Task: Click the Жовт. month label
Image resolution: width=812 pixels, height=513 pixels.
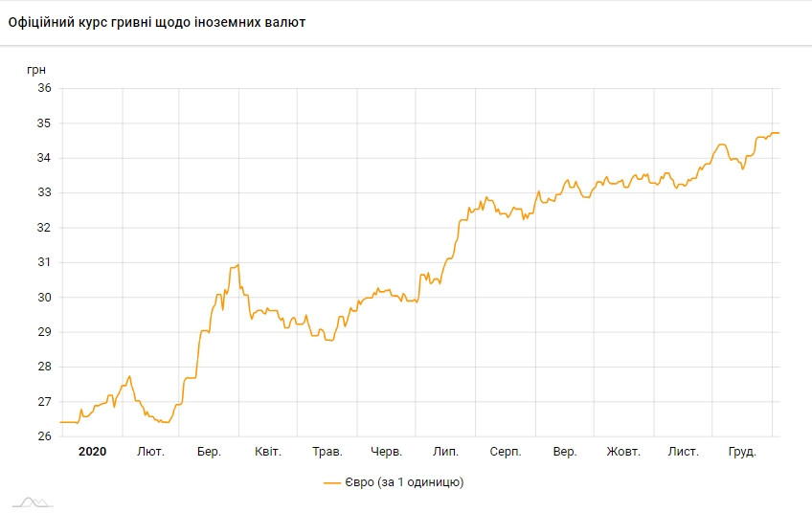Action: tap(623, 452)
